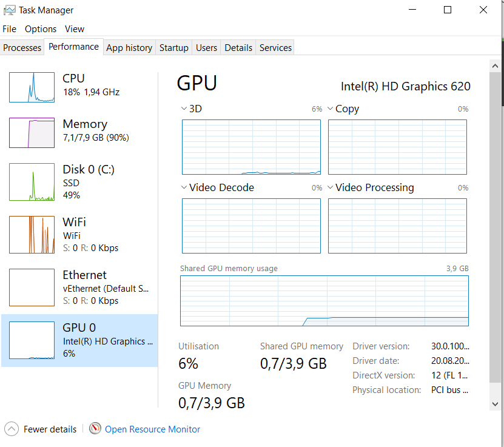
Task: Click the Video Processing usage graph
Action: 398,226
